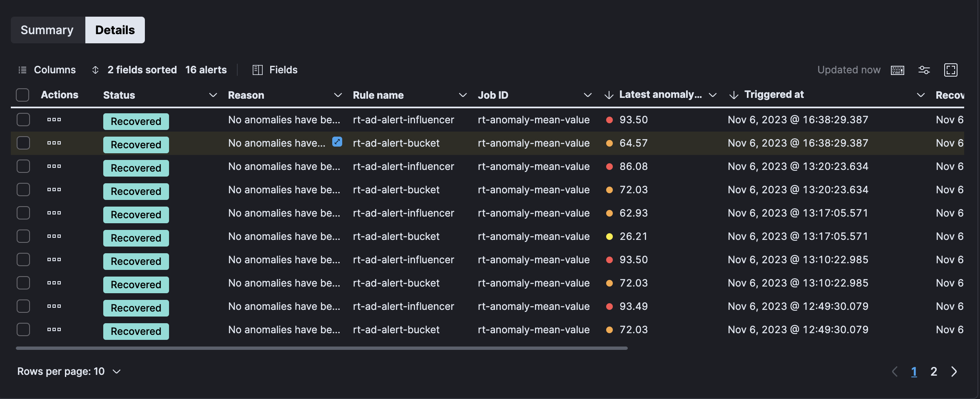Click the Recovered badge in the 26.21 row
Screen dimensions: 980x399
(136, 238)
